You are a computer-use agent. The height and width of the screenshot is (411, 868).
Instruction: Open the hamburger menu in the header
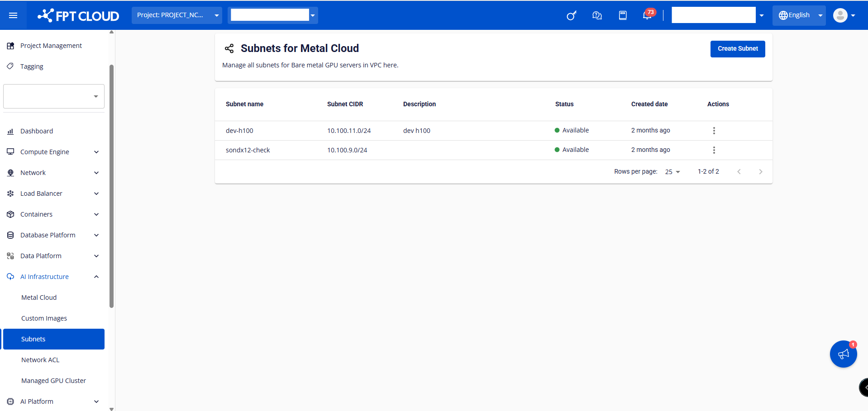pyautogui.click(x=13, y=15)
